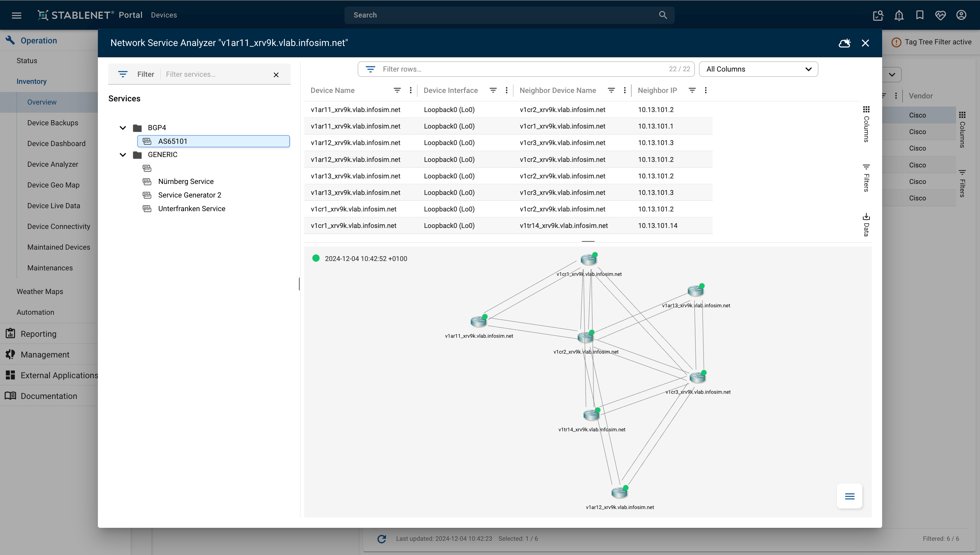This screenshot has width=980, height=555.
Task: Open Weather Maps
Action: tap(40, 292)
